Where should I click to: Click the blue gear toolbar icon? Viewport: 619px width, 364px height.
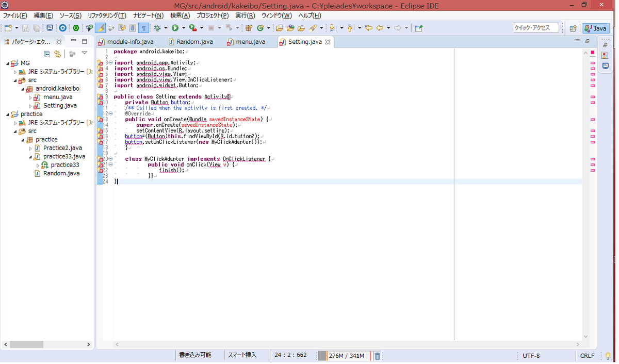63,28
